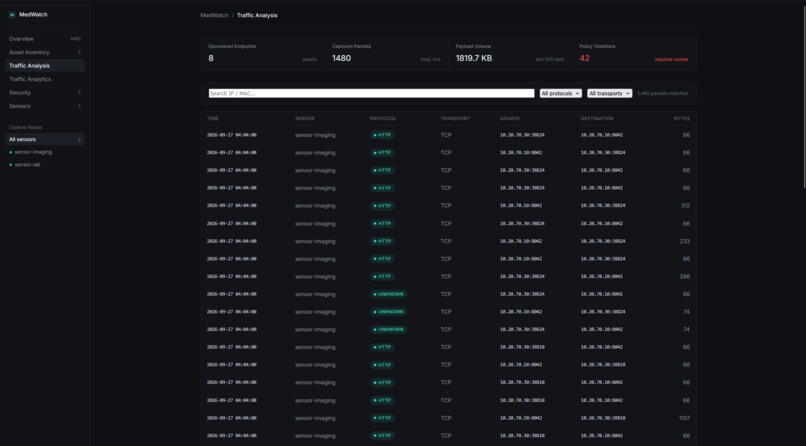
Task: Filter by the sensor-lab capture node
Action: pos(45,165)
